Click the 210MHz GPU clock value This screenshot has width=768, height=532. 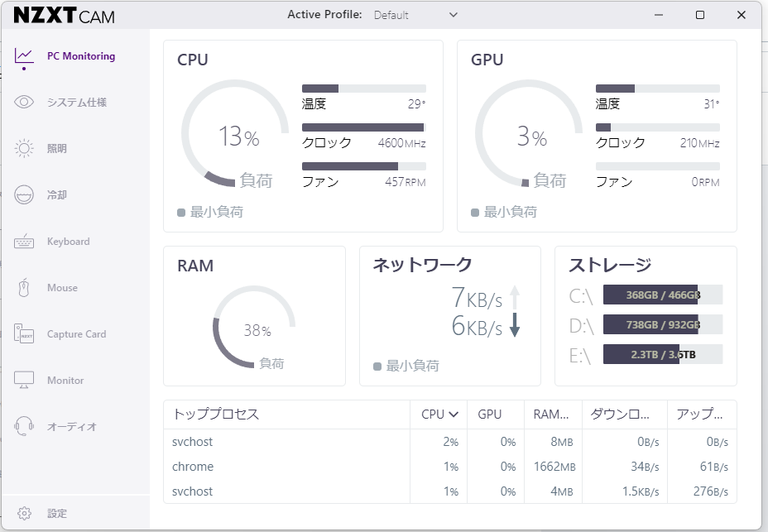(699, 143)
